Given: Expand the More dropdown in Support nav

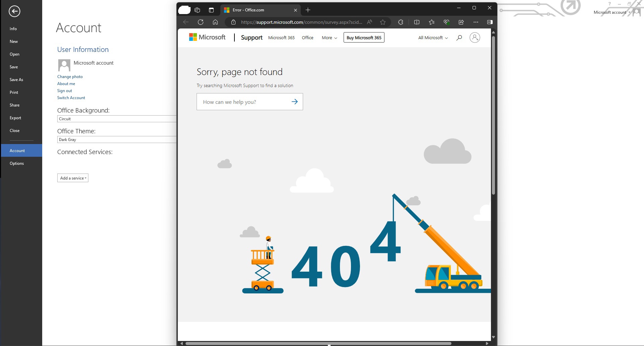Looking at the screenshot, I should click(x=330, y=38).
